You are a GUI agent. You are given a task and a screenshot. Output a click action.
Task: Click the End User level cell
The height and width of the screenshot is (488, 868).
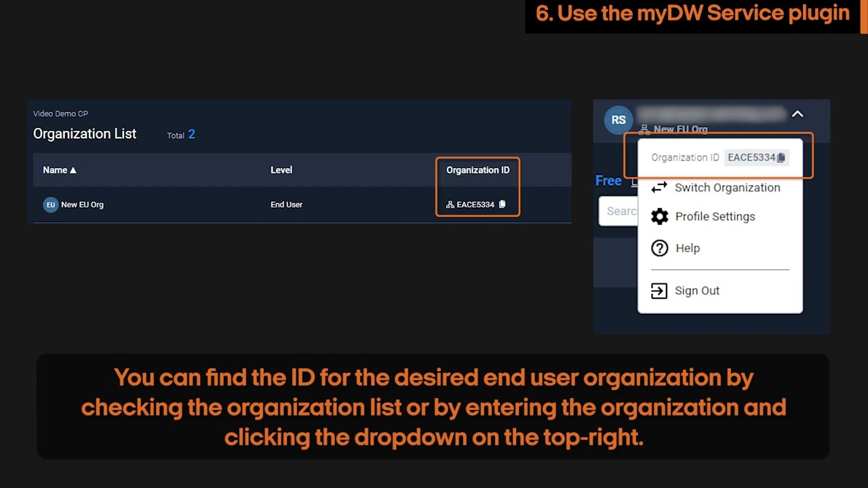click(x=286, y=205)
